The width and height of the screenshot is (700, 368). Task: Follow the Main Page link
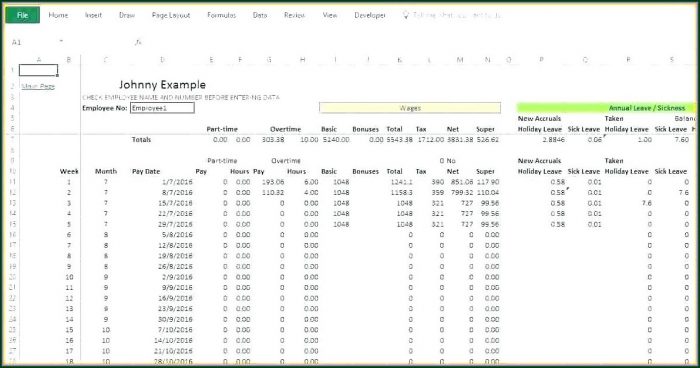point(38,86)
